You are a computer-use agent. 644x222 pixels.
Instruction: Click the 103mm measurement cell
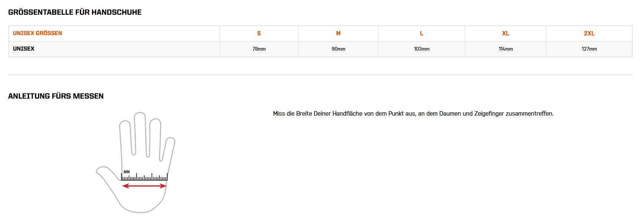pyautogui.click(x=421, y=49)
